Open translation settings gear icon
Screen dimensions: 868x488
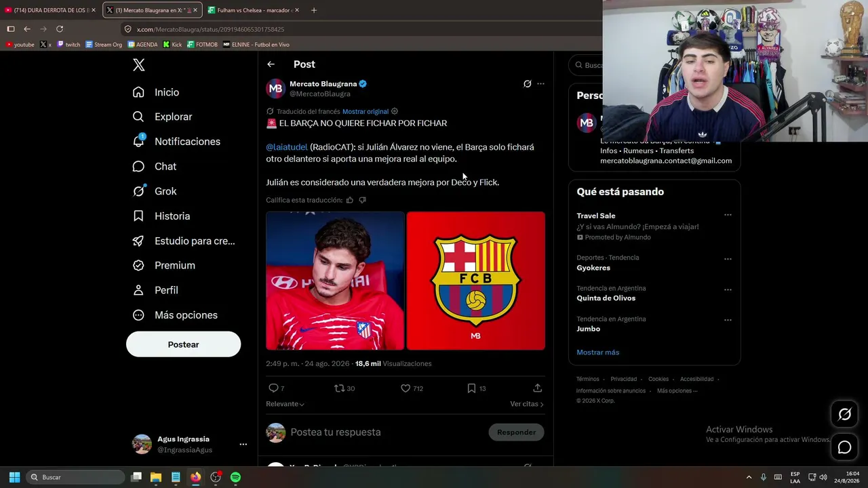tap(395, 111)
